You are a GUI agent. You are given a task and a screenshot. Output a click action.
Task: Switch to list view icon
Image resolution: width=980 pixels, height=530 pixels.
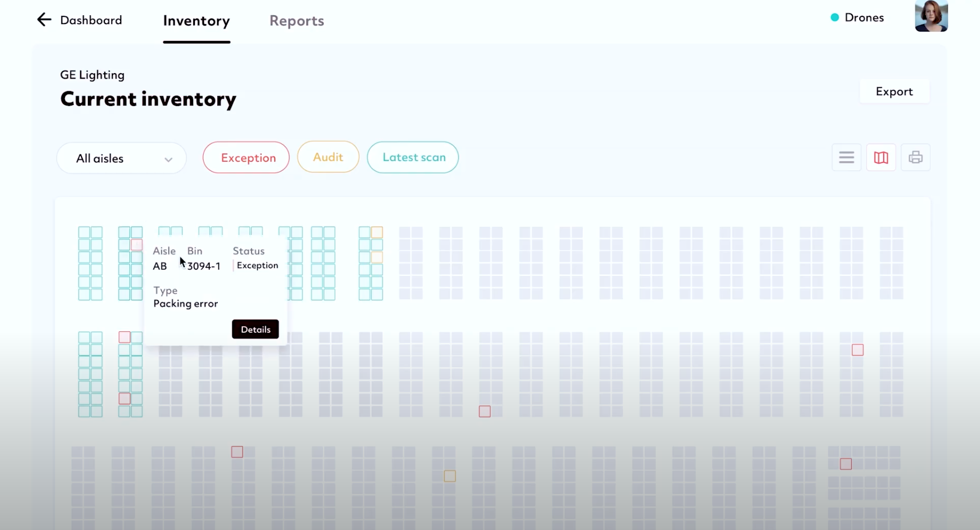(846, 158)
